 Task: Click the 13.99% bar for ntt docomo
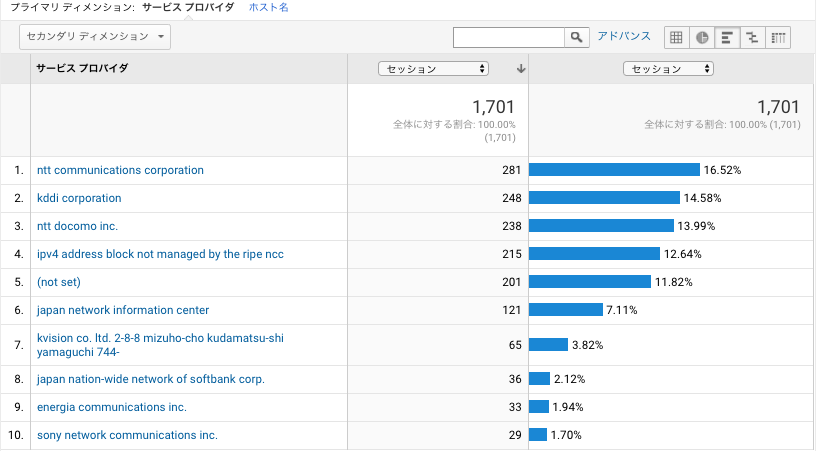pyautogui.click(x=601, y=226)
